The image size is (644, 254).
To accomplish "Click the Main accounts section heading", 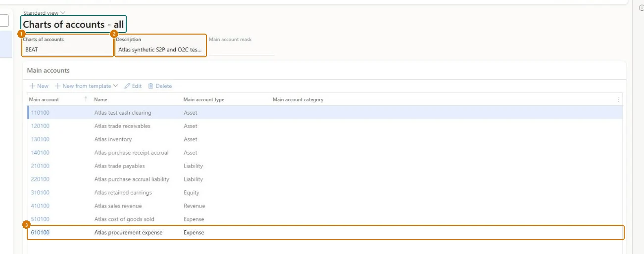I will pos(48,71).
